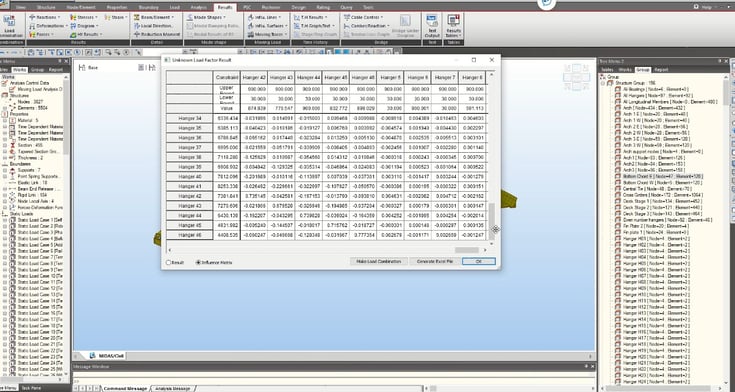The height and width of the screenshot is (392, 735).
Task: Open the Analysis Message tab
Action: (x=172, y=389)
